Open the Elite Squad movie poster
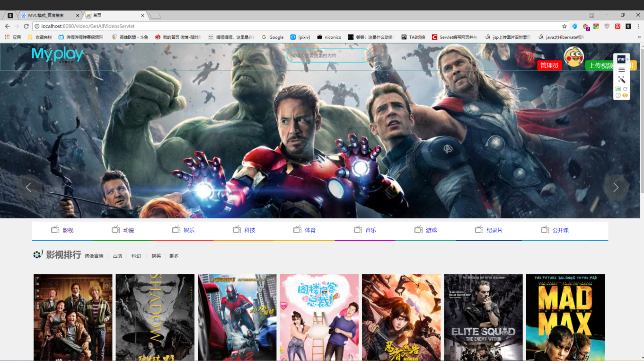Screen dimensions: 644x361 483,317
